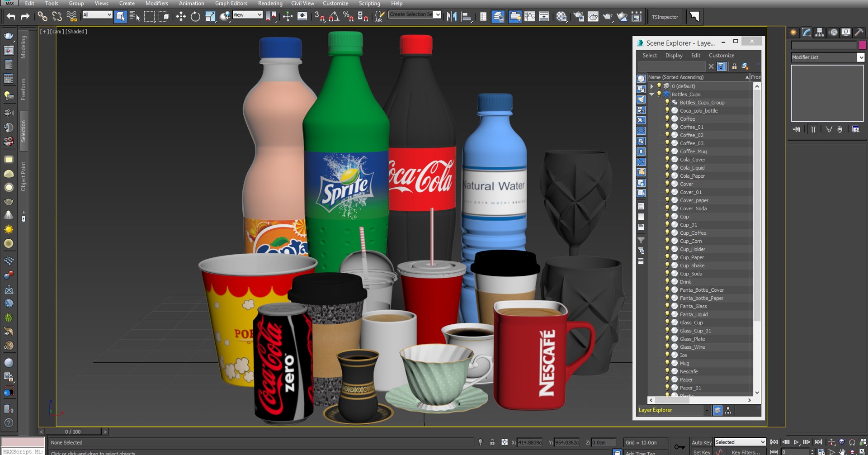This screenshot has width=868, height=455.
Task: Open the Graph Editors menu
Action: (231, 3)
